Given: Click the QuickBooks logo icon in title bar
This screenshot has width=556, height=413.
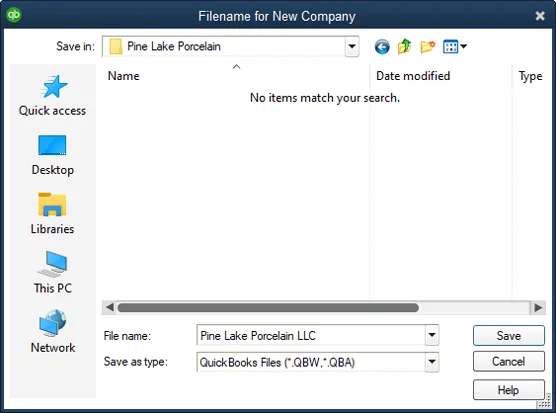Looking at the screenshot, I should (14, 15).
